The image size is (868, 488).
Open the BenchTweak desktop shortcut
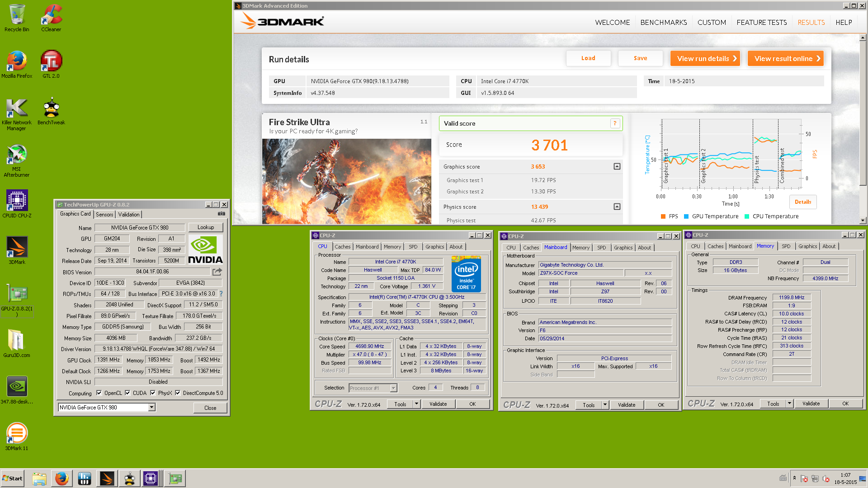click(51, 111)
